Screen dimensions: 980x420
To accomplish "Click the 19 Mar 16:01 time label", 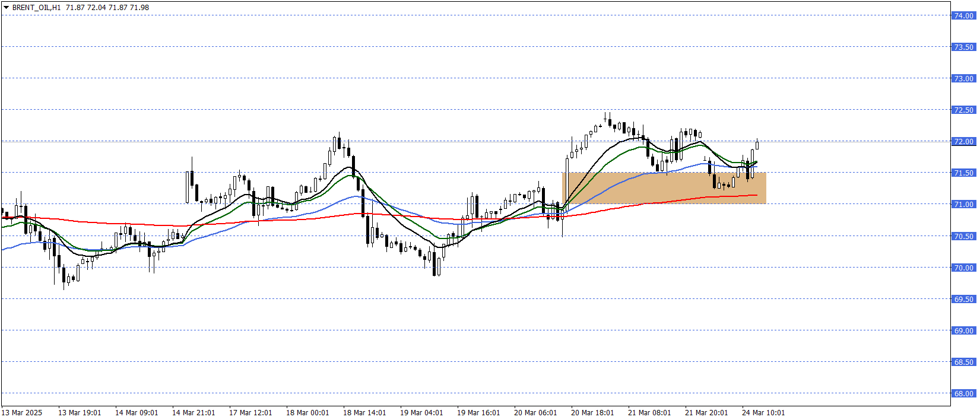I will [x=478, y=413].
